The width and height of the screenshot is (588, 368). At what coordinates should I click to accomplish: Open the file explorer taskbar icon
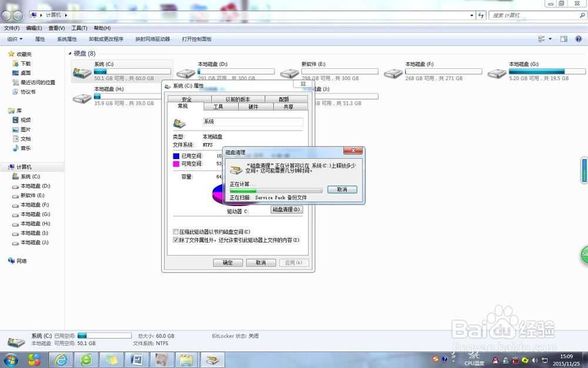click(187, 360)
